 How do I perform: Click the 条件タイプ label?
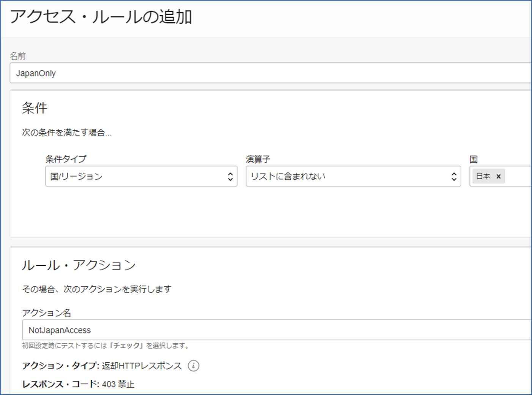pyautogui.click(x=66, y=159)
